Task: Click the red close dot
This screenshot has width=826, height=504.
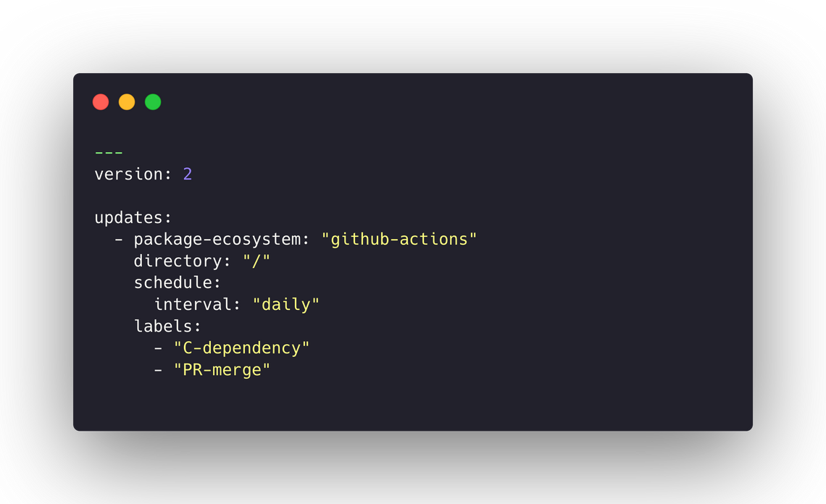Action: click(101, 102)
